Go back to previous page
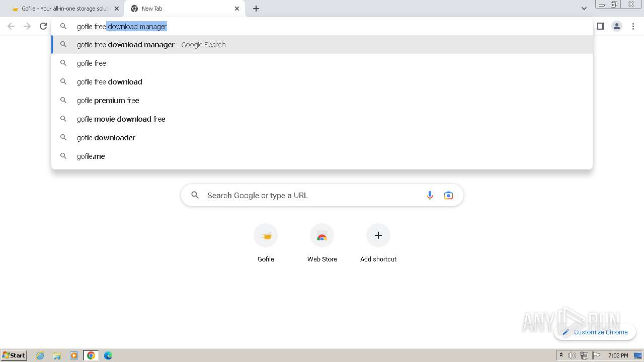644x362 pixels. 11,26
